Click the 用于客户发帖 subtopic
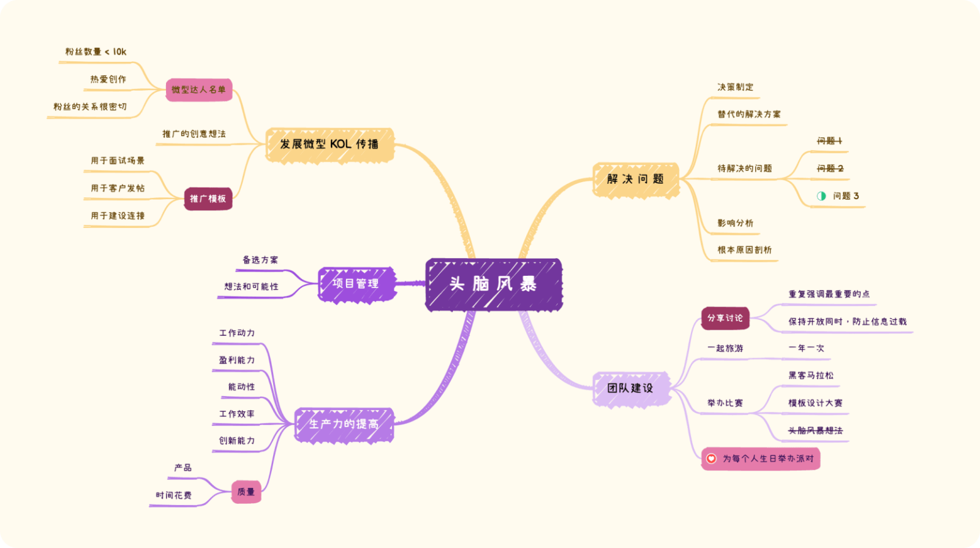Screen dimensions: 980x548 click(x=118, y=188)
